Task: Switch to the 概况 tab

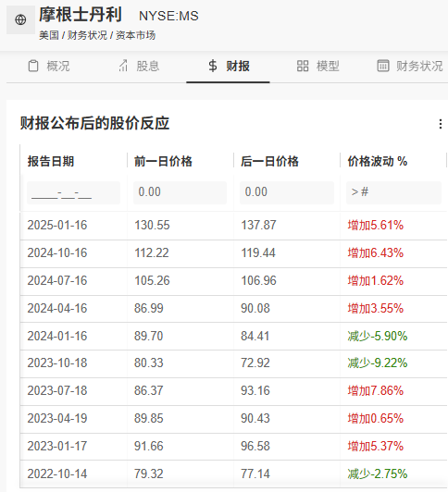Action: point(49,67)
